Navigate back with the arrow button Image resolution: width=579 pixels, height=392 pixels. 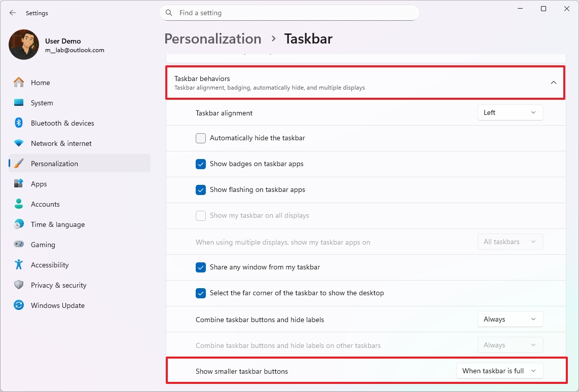[12, 13]
